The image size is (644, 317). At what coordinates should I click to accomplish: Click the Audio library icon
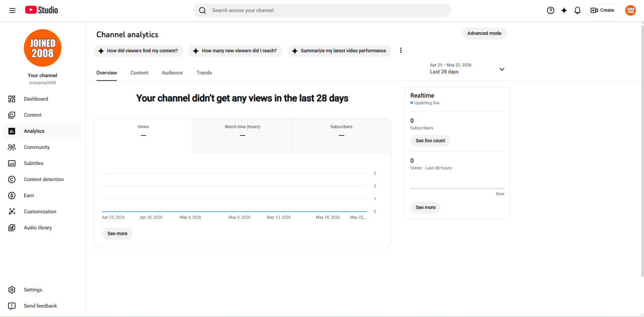pos(12,227)
